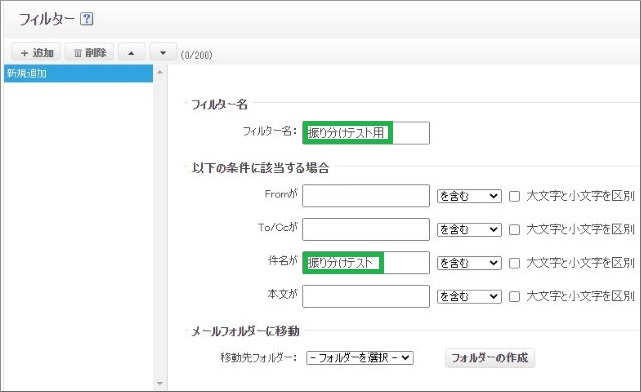Image resolution: width=641 pixels, height=392 pixels.
Task: Open the 本文が を含む dropdown
Action: [x=469, y=296]
